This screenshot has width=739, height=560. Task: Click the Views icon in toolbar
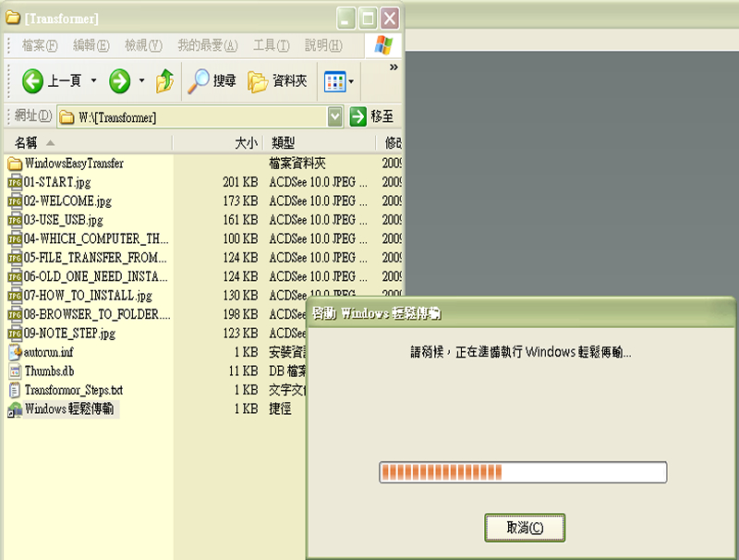335,81
